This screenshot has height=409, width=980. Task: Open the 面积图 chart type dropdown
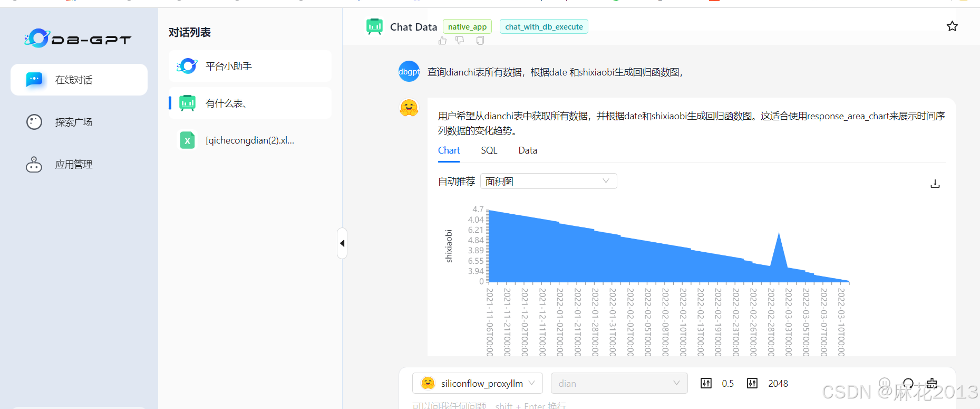[548, 181]
